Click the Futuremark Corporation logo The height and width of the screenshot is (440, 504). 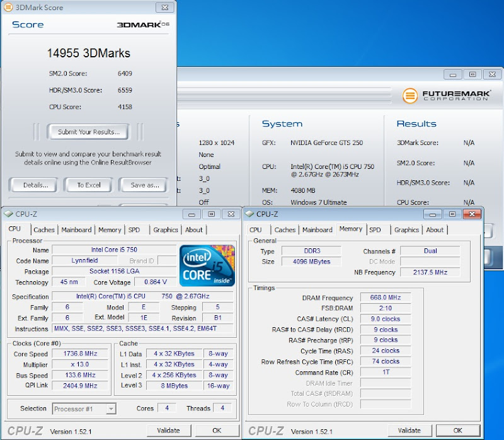447,96
